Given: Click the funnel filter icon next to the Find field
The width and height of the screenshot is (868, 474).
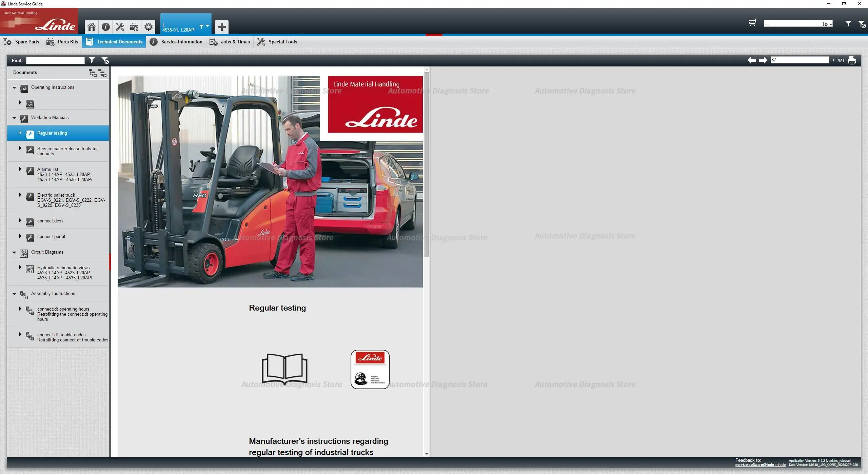Looking at the screenshot, I should point(92,60).
